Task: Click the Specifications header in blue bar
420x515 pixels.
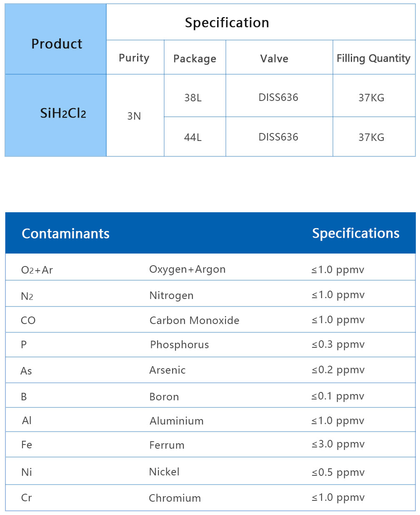Action: point(355,233)
